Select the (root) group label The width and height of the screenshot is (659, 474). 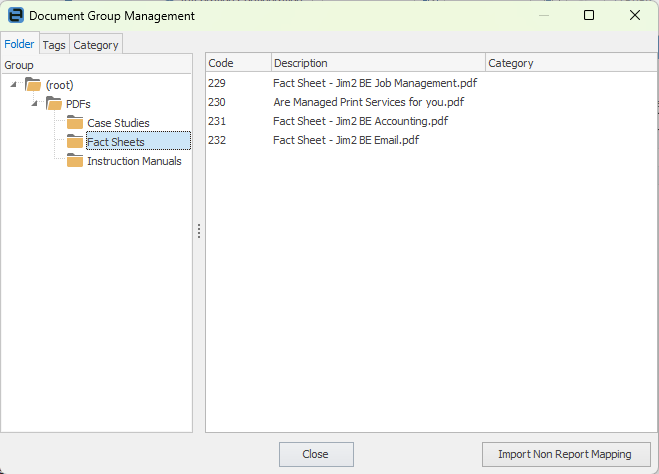point(59,85)
